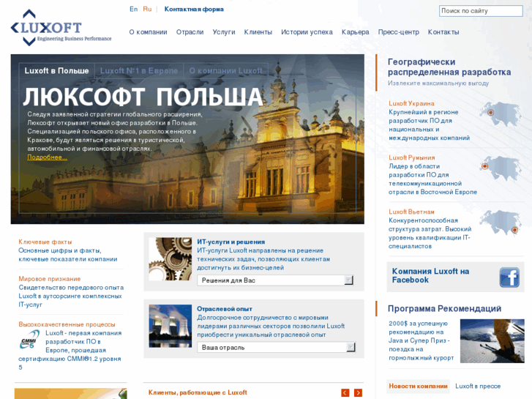The height and width of the screenshot is (399, 532).
Task: Open the Luxoft Украина link
Action: point(411,103)
